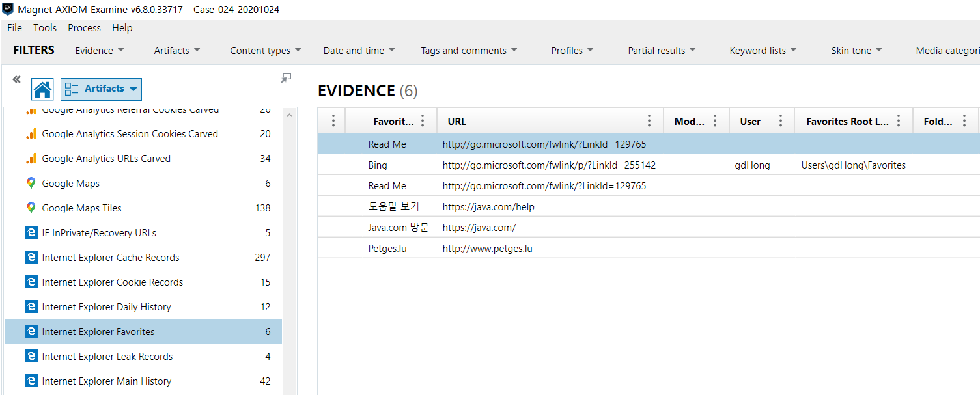Open the Media categories filter
This screenshot has height=395, width=980.
coord(947,51)
